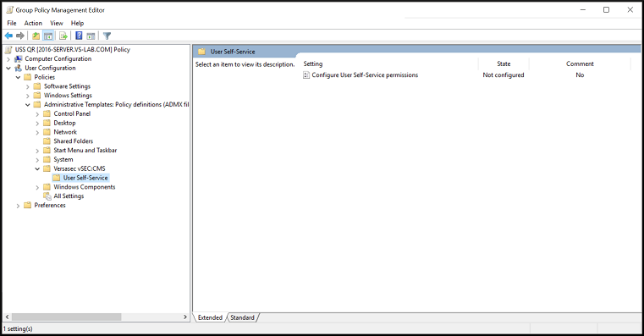The width and height of the screenshot is (644, 336).
Task: Click the Computer Configuration icon
Action: point(19,58)
